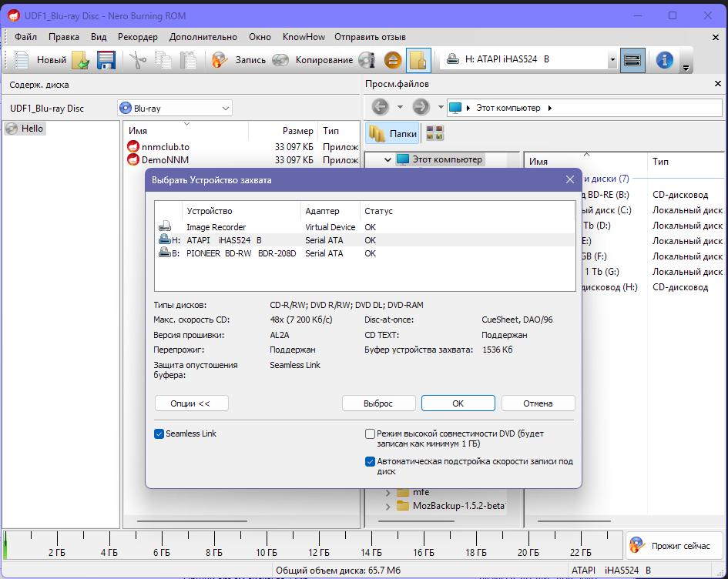The width and height of the screenshot is (728, 579).
Task: Select the Запись (Burn) toolbar icon
Action: click(220, 59)
